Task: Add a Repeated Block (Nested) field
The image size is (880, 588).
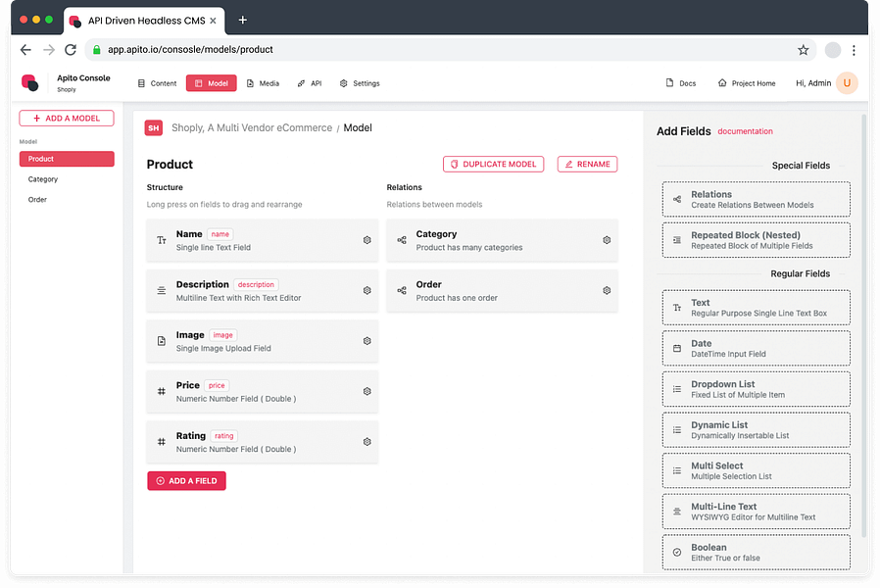Action: [x=756, y=240]
